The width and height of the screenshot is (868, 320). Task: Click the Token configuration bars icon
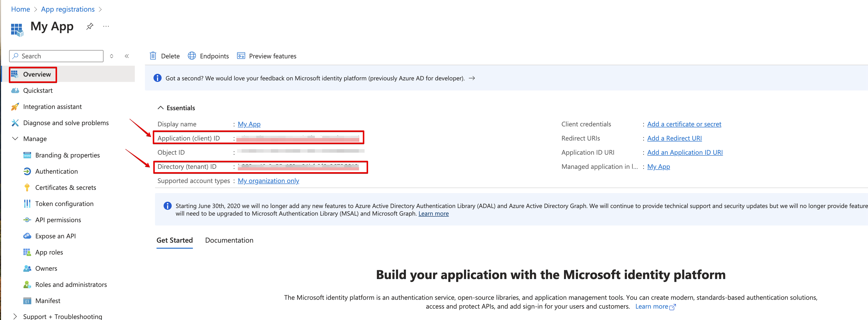(27, 204)
